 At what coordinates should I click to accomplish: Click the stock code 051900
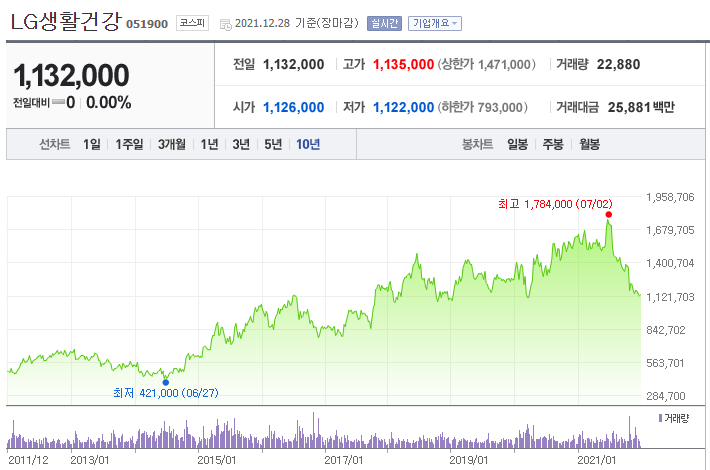147,24
